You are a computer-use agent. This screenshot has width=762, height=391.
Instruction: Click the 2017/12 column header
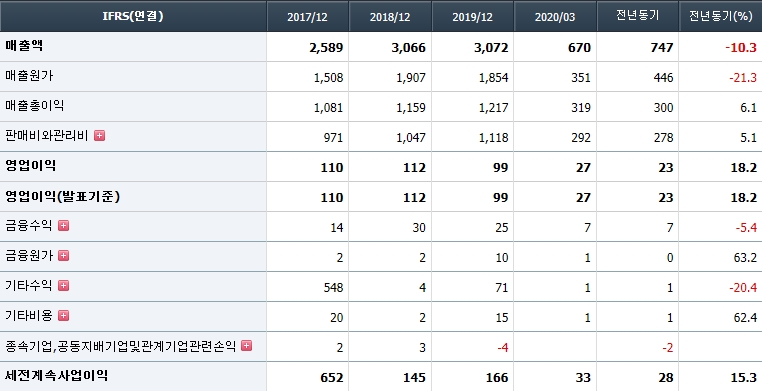click(307, 17)
